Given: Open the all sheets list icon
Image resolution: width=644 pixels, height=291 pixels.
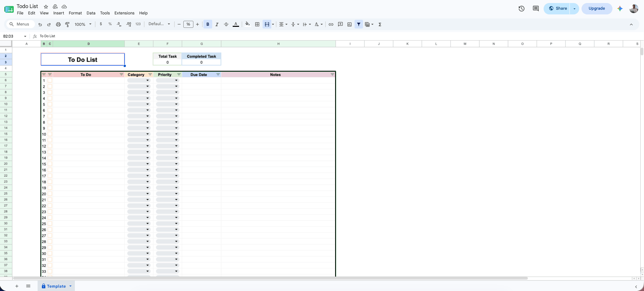Looking at the screenshot, I should (x=28, y=286).
